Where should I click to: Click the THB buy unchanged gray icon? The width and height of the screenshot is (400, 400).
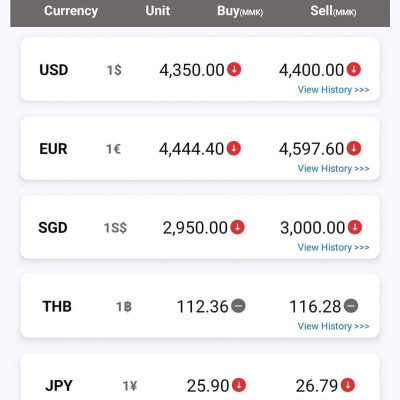tap(238, 306)
